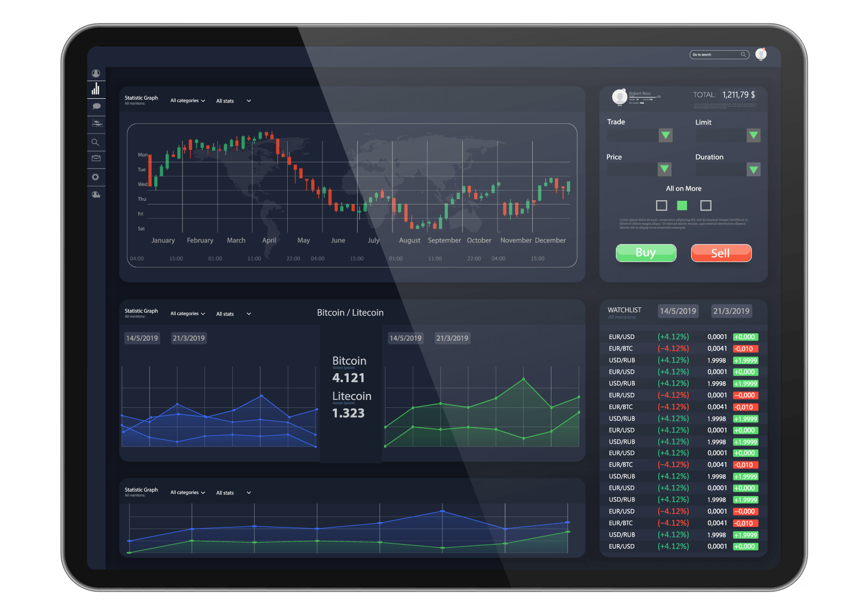Open the Duration dropdown arrow
The width and height of the screenshot is (868, 614).
pyautogui.click(x=754, y=170)
